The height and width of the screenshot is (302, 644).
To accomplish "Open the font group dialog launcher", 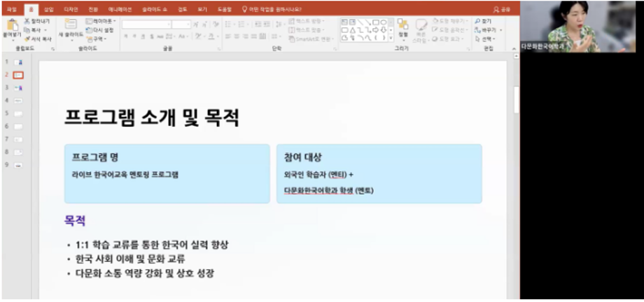I will 219,49.
